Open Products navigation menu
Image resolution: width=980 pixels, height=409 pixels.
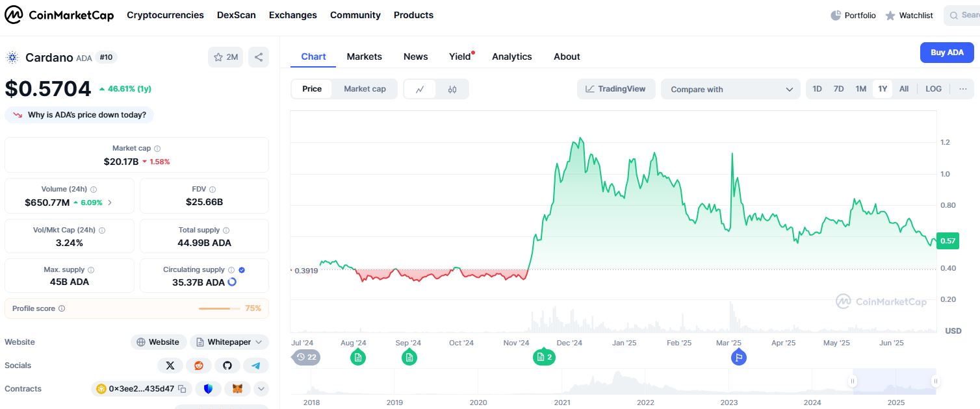point(413,15)
